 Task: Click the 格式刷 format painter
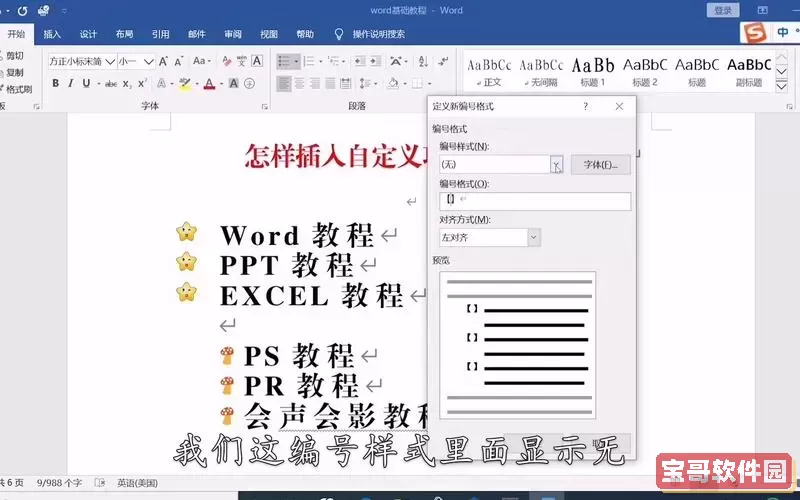coord(19,89)
